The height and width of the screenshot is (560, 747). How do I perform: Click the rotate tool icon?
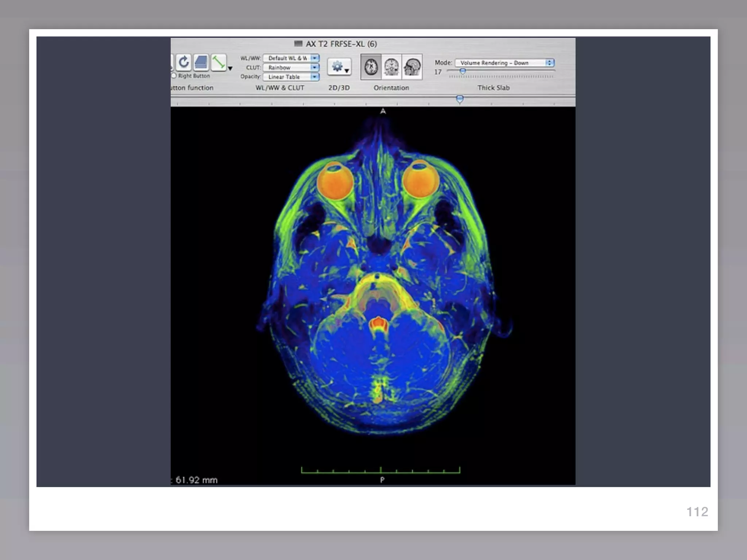(x=184, y=63)
